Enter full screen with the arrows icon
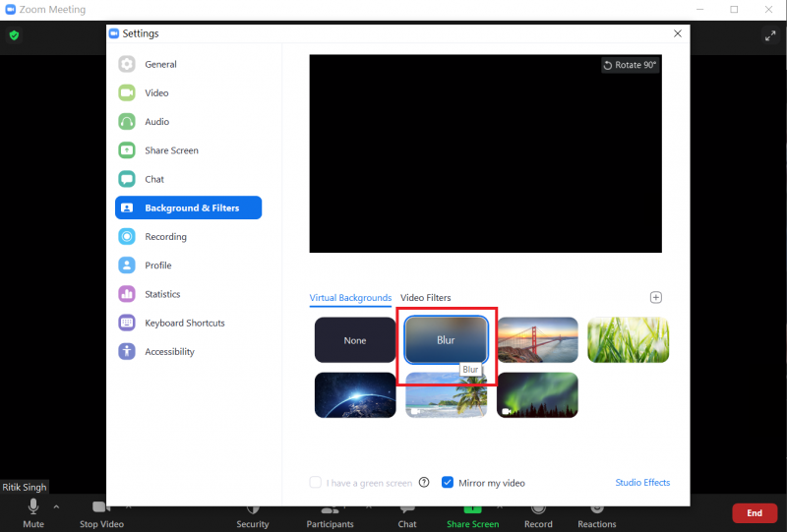Image resolution: width=787 pixels, height=532 pixels. pyautogui.click(x=770, y=35)
